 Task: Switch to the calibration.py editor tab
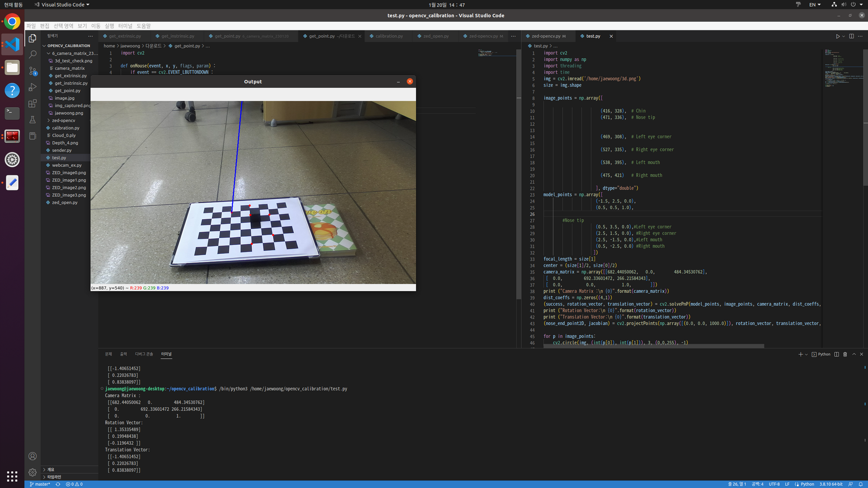pyautogui.click(x=389, y=36)
